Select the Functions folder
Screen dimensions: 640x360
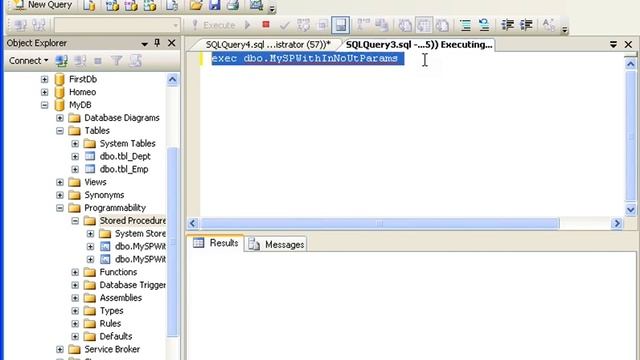coord(118,272)
